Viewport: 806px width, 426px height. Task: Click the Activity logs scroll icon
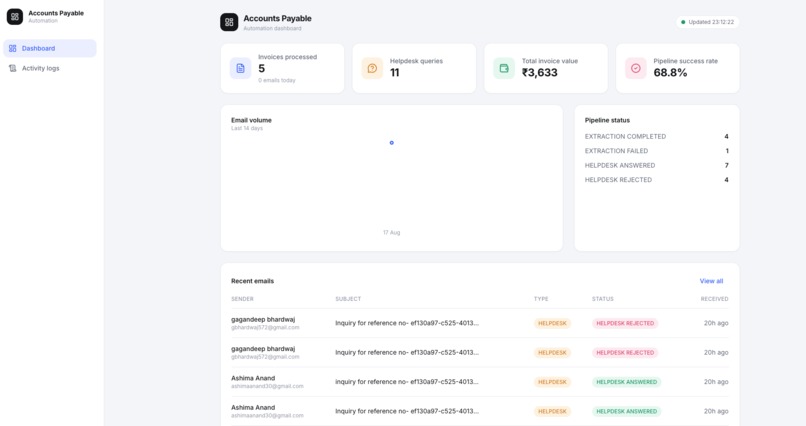13,68
